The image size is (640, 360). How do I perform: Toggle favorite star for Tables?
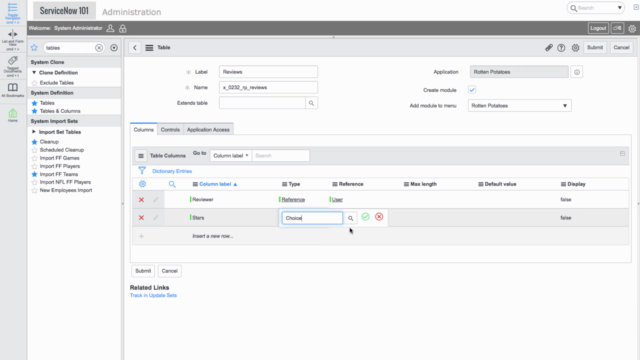34,103
